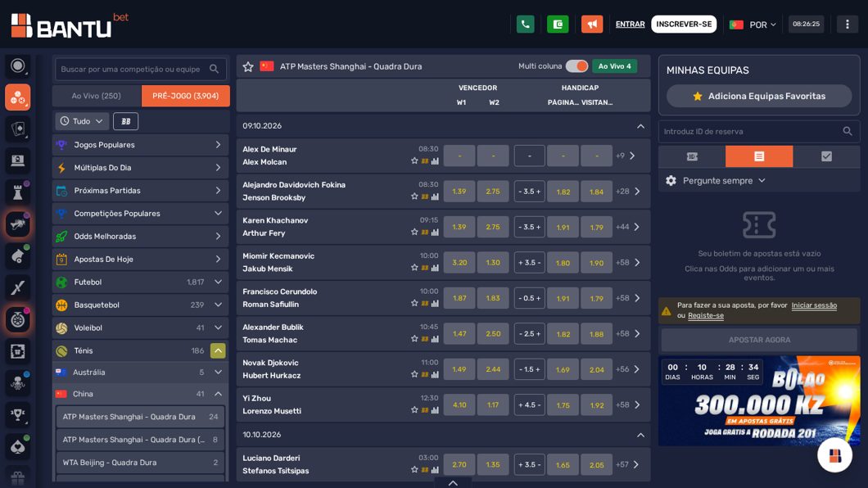The height and width of the screenshot is (488, 868).
Task: Click Adiciona Equipas Favoritas button
Action: click(x=759, y=97)
